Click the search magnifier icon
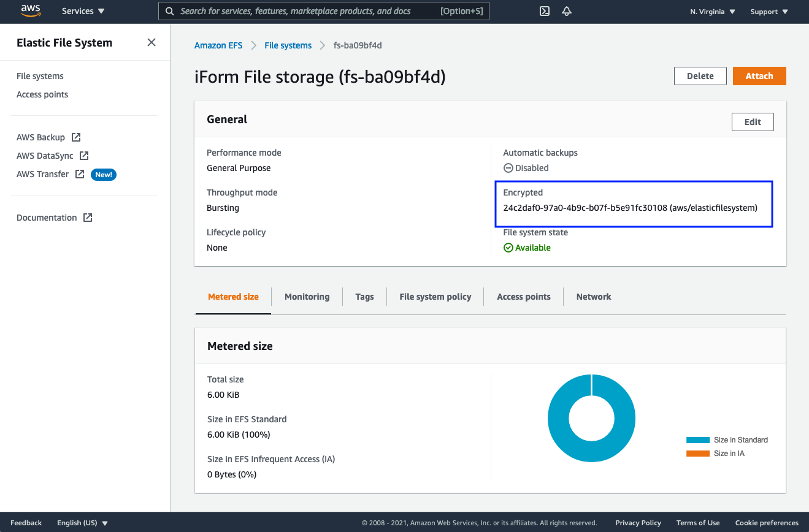The width and height of the screenshot is (809, 532). (x=170, y=11)
